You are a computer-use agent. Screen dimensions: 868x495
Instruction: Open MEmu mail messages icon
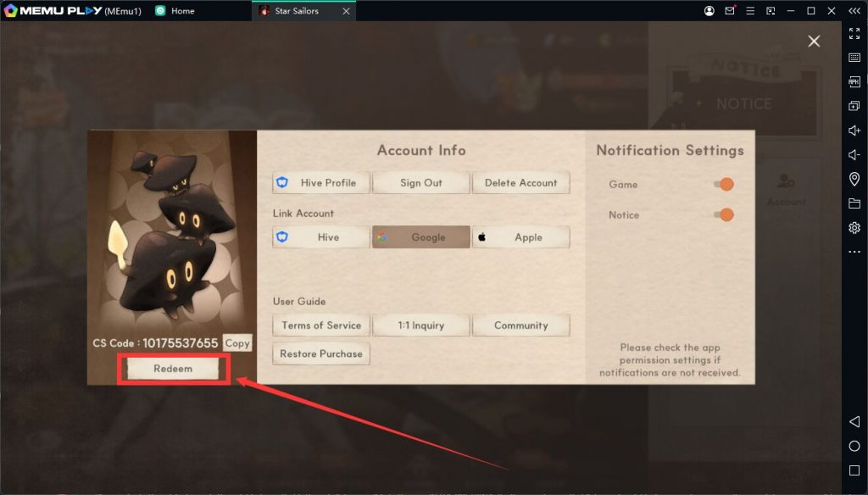(730, 10)
